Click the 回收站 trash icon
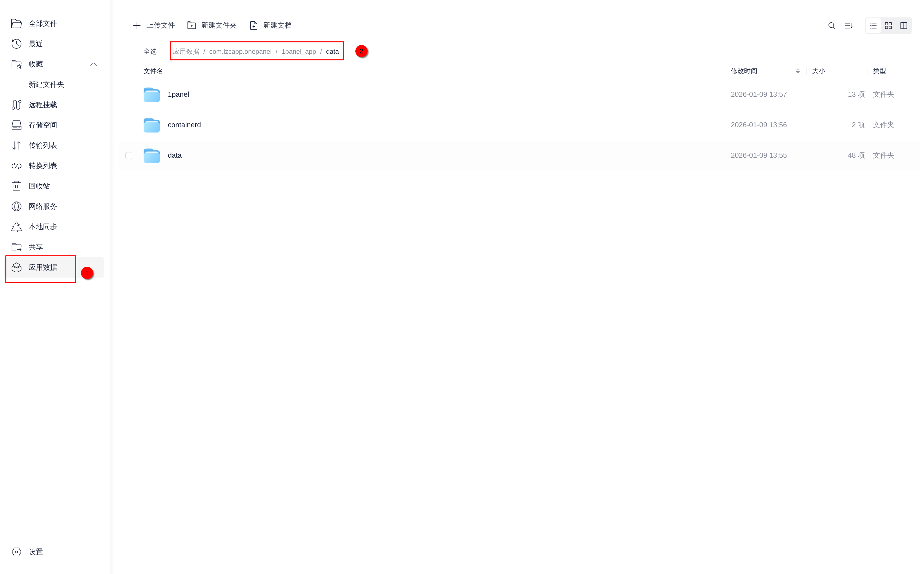 click(x=16, y=186)
